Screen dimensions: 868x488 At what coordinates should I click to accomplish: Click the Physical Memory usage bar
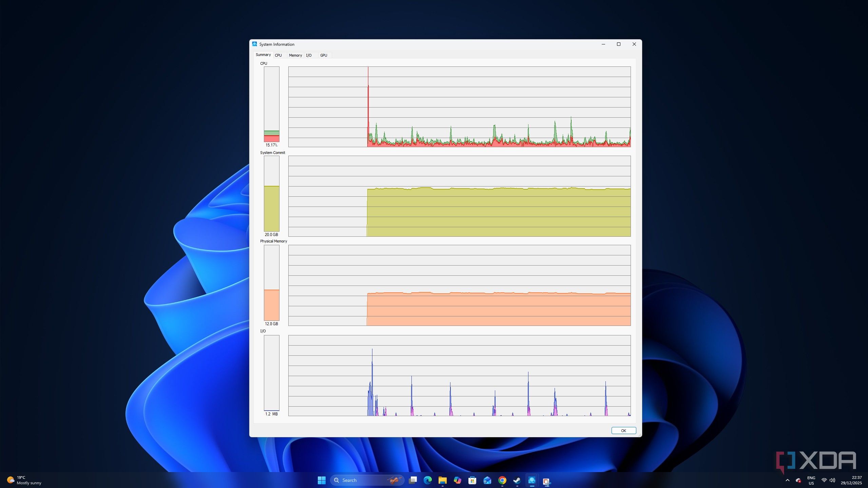pos(271,283)
